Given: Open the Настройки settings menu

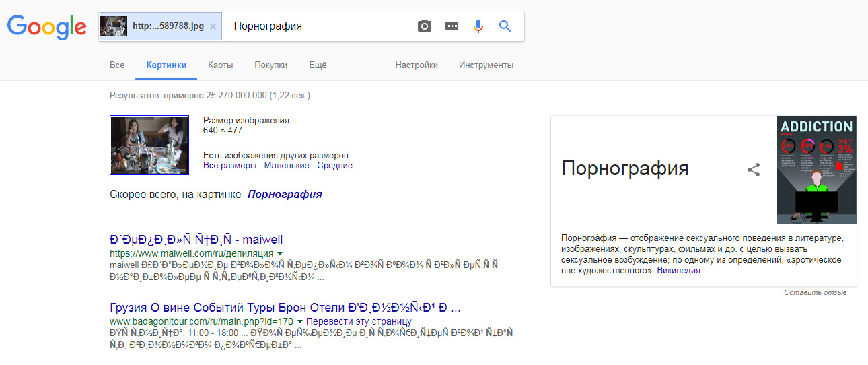Looking at the screenshot, I should coord(417,65).
